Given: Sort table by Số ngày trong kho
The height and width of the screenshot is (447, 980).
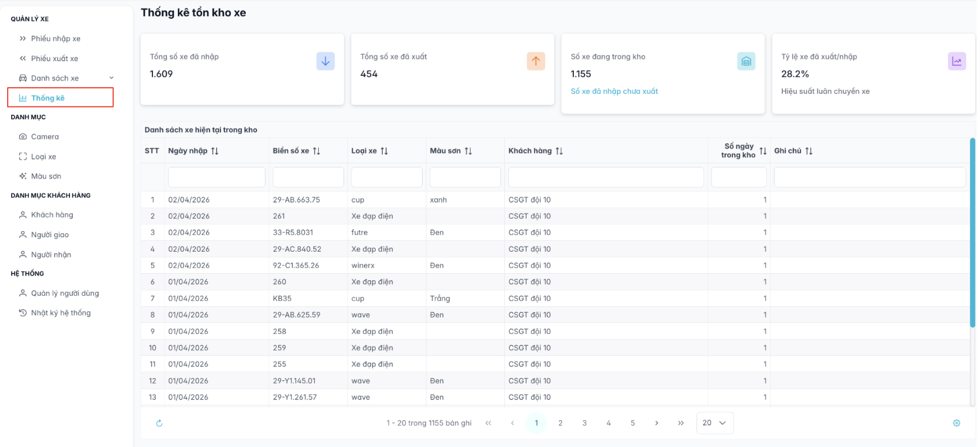Looking at the screenshot, I should coord(762,151).
